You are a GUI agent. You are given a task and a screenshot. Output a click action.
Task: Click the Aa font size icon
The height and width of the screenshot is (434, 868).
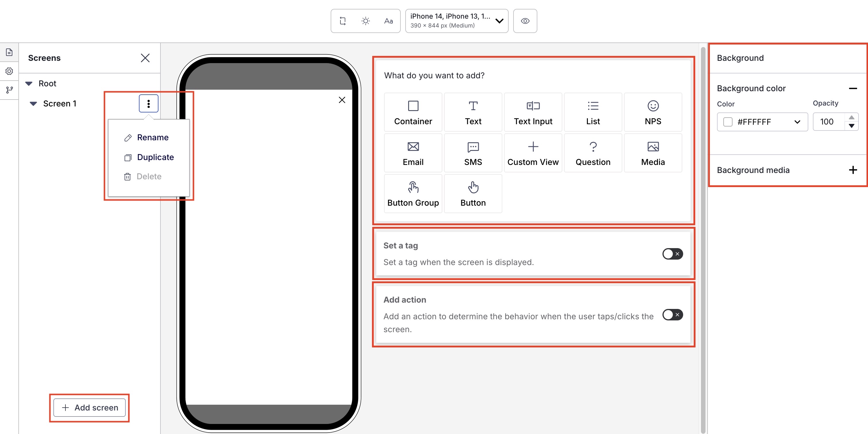point(388,21)
